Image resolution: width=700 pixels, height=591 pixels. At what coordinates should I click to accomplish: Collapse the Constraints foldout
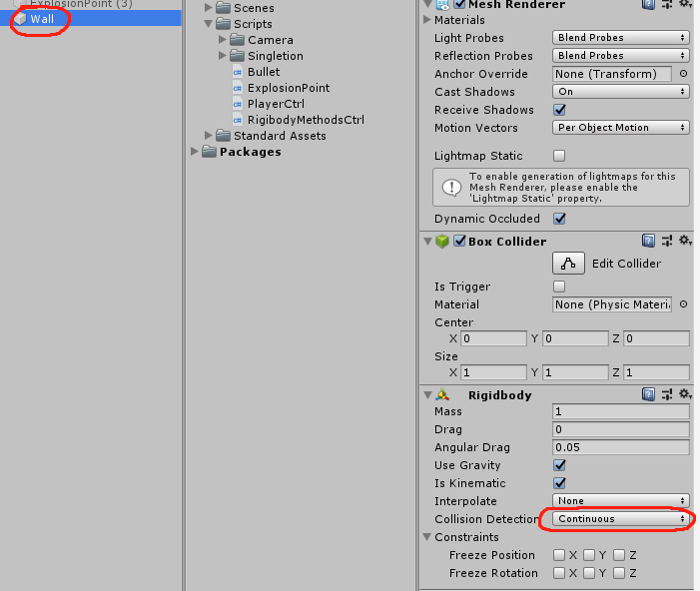[427, 537]
